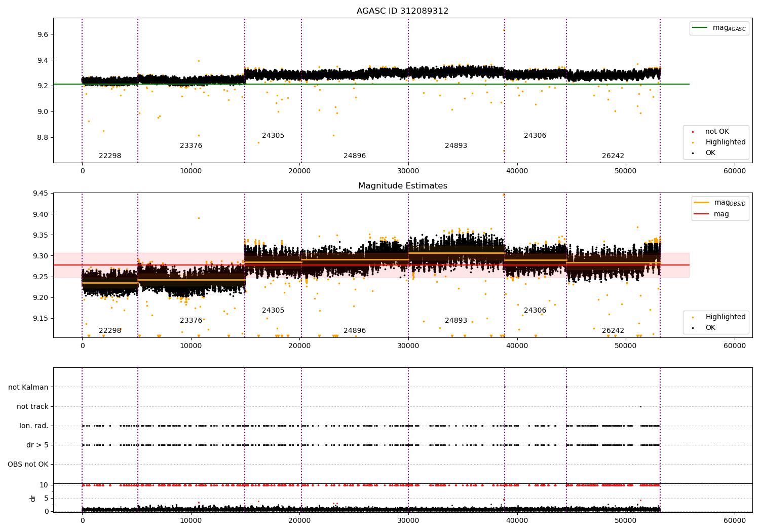Click the 'not Kalman' axis label
Screen dimensions: 760x532
pyautogui.click(x=28, y=388)
